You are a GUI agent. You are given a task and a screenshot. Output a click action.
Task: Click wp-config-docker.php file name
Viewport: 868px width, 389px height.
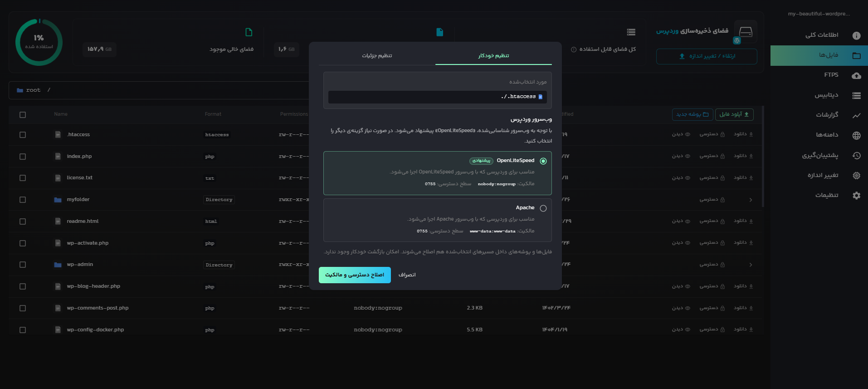[x=95, y=330]
